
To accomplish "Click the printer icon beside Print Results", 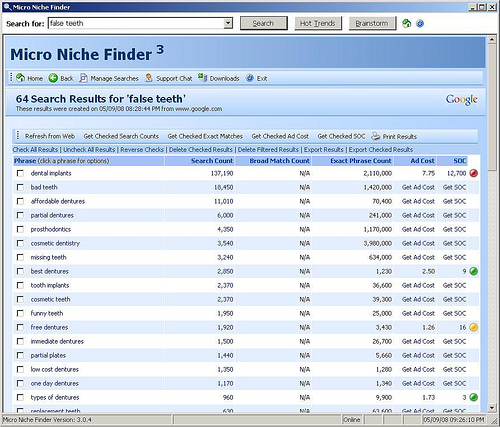I will [376, 136].
